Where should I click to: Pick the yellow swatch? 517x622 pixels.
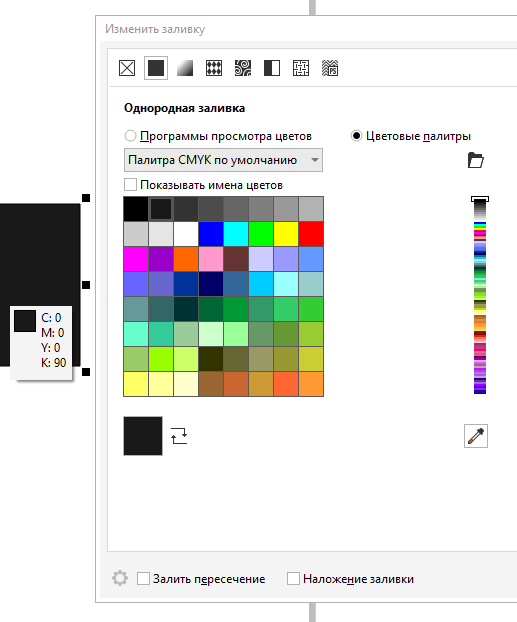click(x=286, y=234)
